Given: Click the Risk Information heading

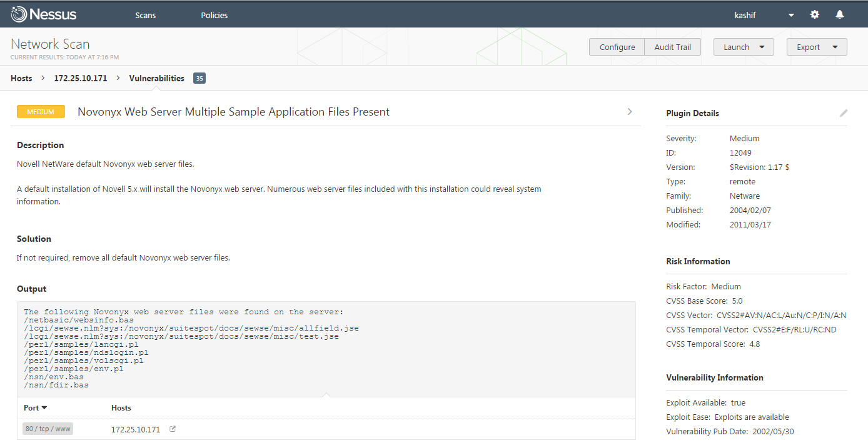Looking at the screenshot, I should pos(698,261).
